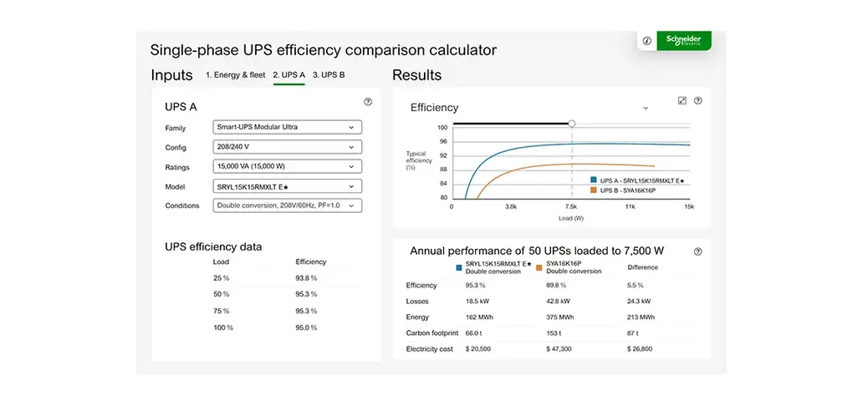Click the '42.8 kW' losses value
Viewport: 868px width, 406px height.
click(x=558, y=302)
